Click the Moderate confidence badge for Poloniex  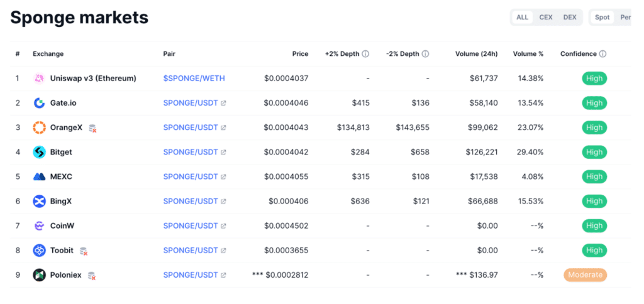(x=585, y=274)
